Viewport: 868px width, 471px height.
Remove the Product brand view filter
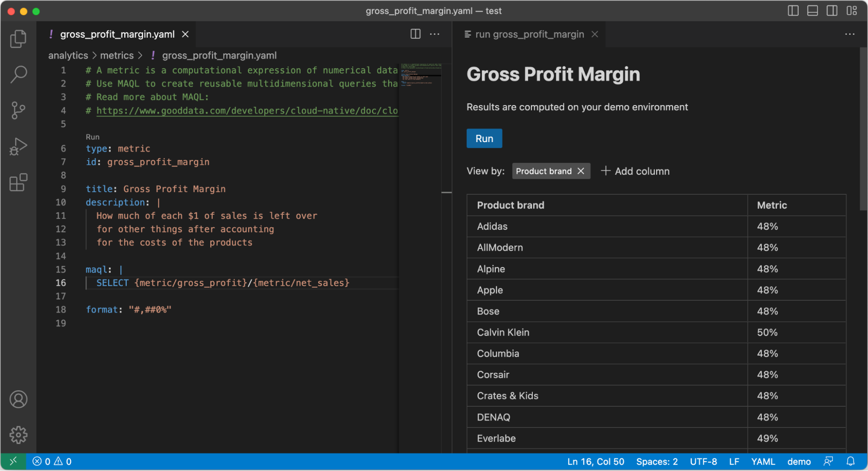[x=581, y=171]
